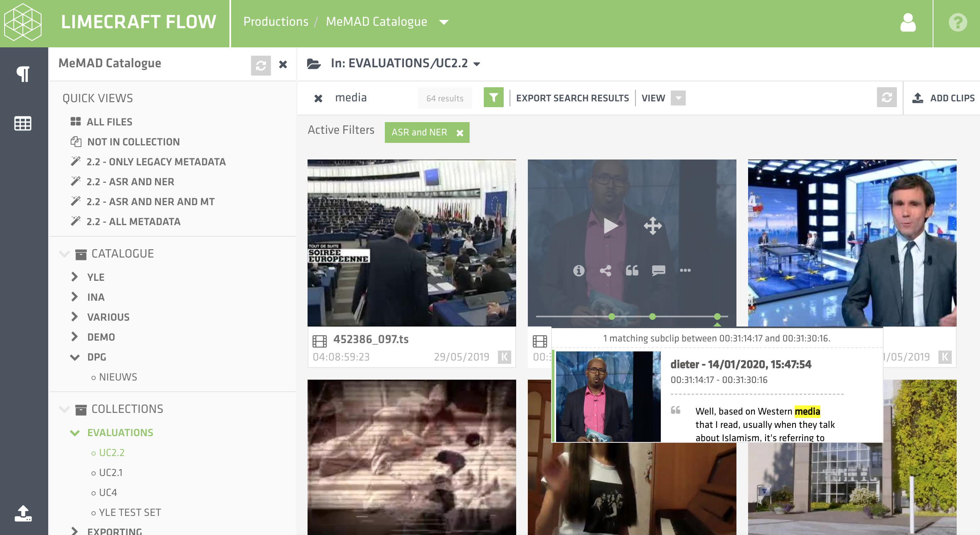Select the UC2.1 collection
The width and height of the screenshot is (980, 535).
[x=111, y=473]
